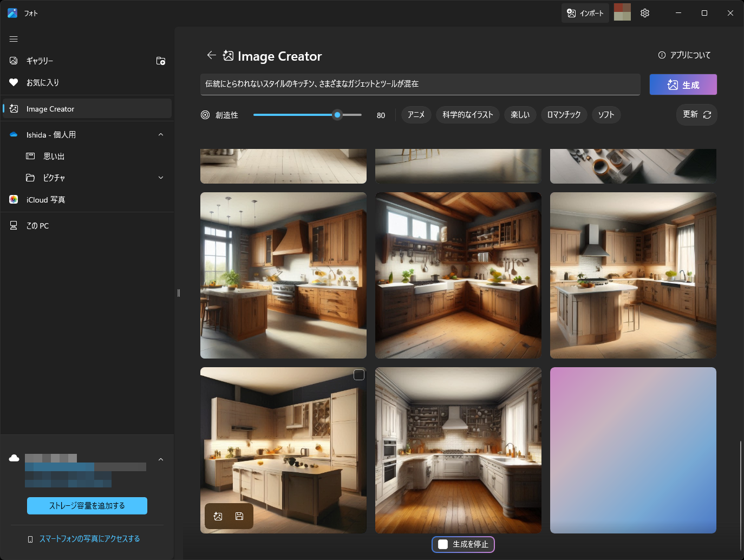Click the 創造性 slider handle

click(337, 115)
